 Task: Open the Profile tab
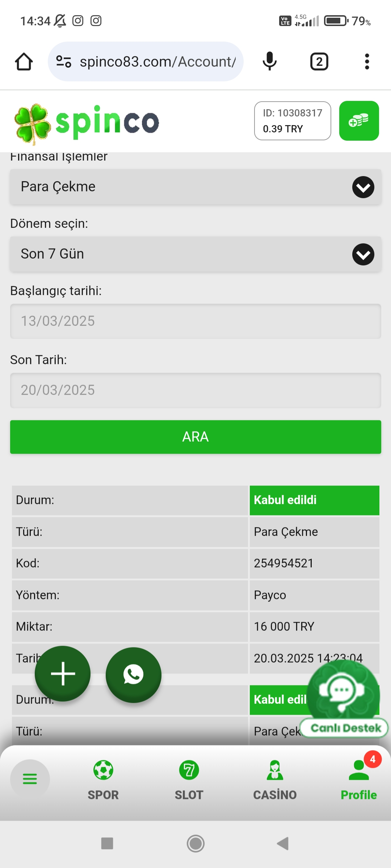(358, 780)
